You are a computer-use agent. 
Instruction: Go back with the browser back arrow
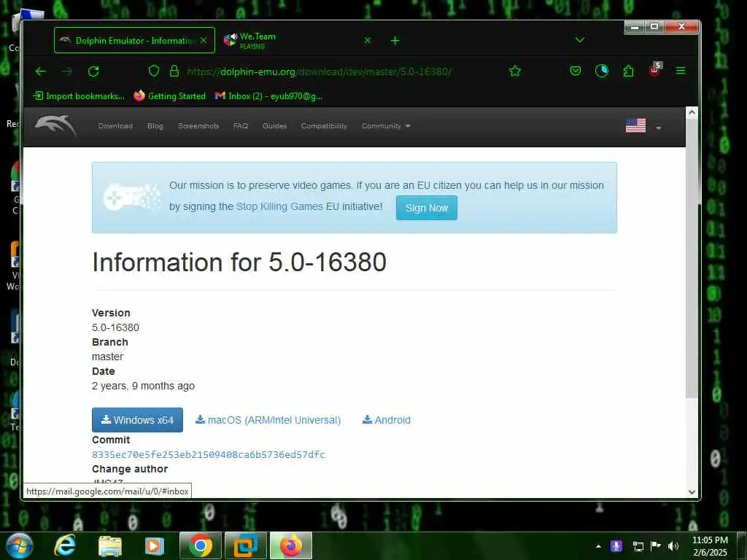(x=41, y=71)
